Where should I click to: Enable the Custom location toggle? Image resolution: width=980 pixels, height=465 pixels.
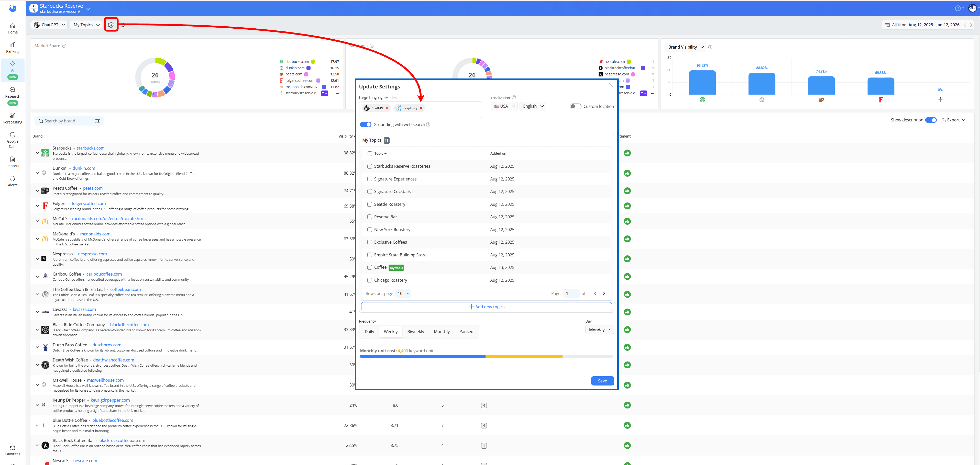point(576,106)
